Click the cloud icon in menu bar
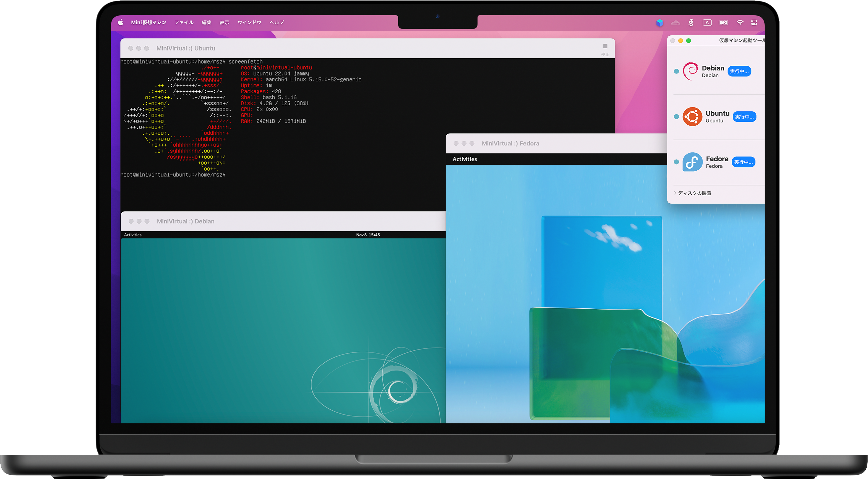 pos(675,23)
